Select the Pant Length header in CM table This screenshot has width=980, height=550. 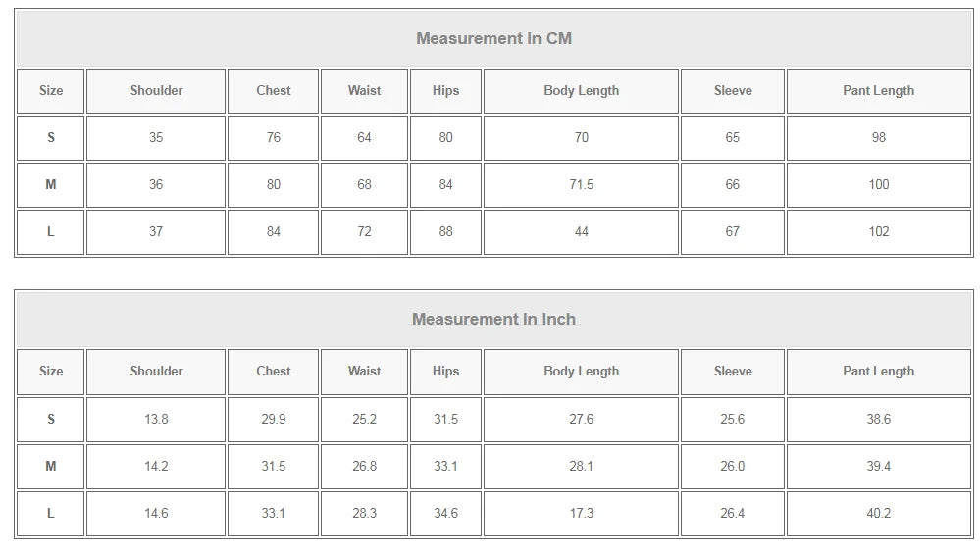[x=879, y=91]
